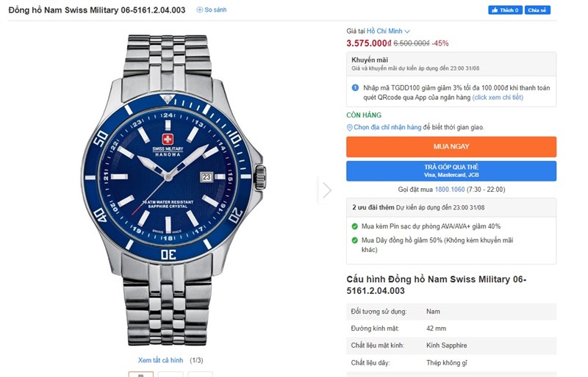Click green check icon for AVA battery offer
Viewport: 588px width, 377px height.
[x=355, y=226]
